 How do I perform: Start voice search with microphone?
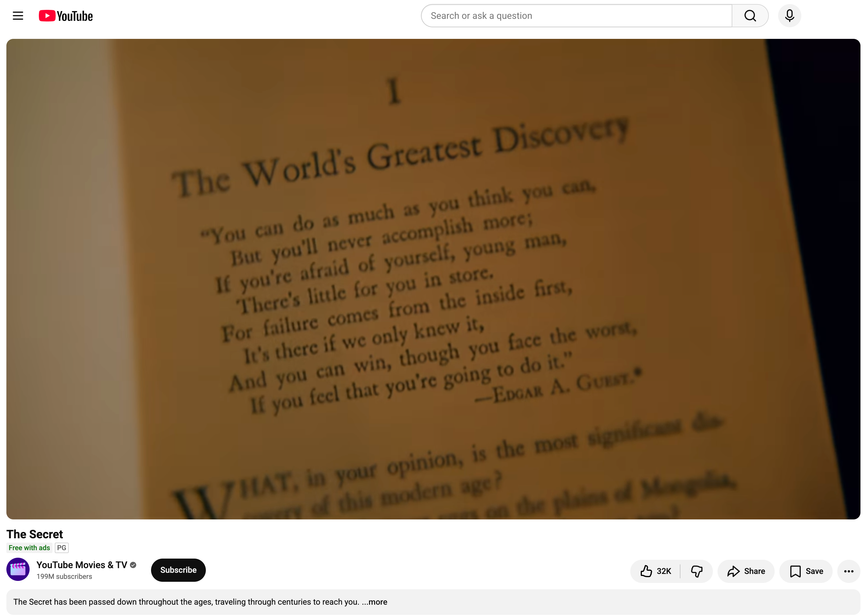(789, 16)
